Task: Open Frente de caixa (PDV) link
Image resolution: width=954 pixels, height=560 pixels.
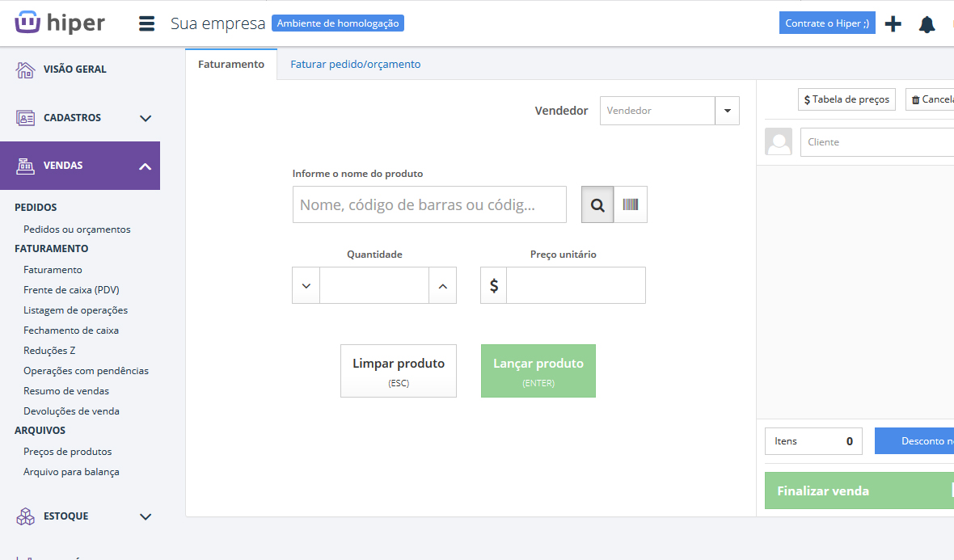Action: (x=71, y=290)
